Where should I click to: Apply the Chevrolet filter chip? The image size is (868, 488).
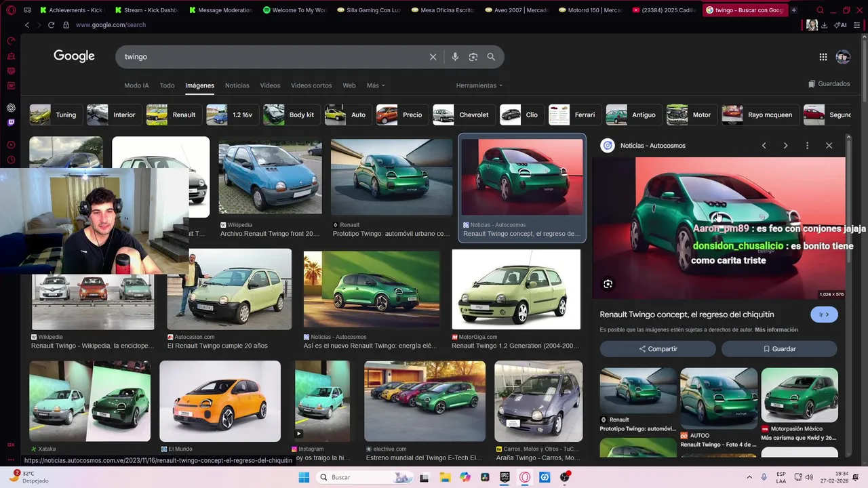tap(464, 115)
